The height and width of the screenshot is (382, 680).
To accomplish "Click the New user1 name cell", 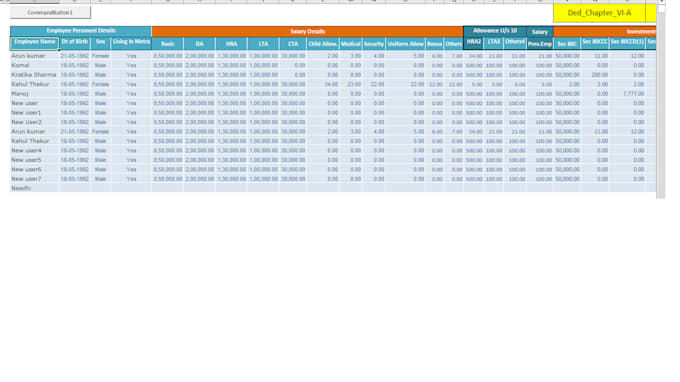I will [34, 113].
